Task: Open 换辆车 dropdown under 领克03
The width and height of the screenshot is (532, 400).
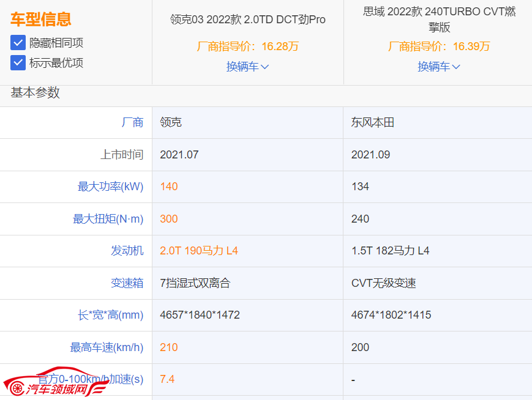Action: pyautogui.click(x=247, y=67)
